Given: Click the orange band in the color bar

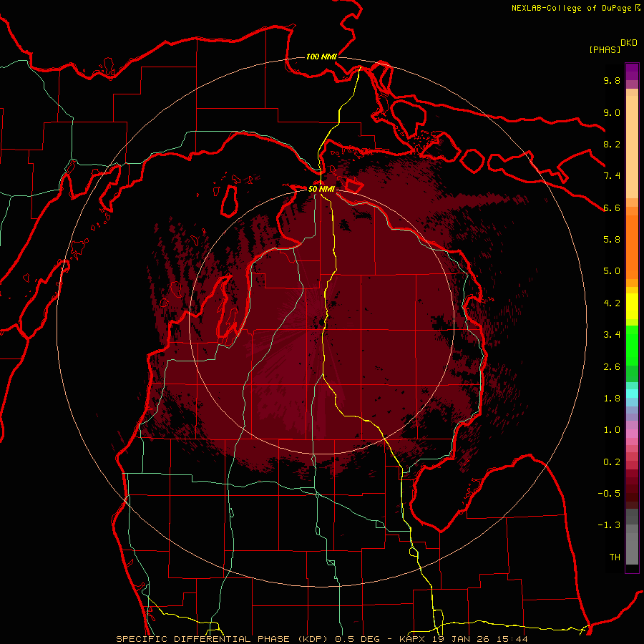Looking at the screenshot, I should (x=632, y=248).
